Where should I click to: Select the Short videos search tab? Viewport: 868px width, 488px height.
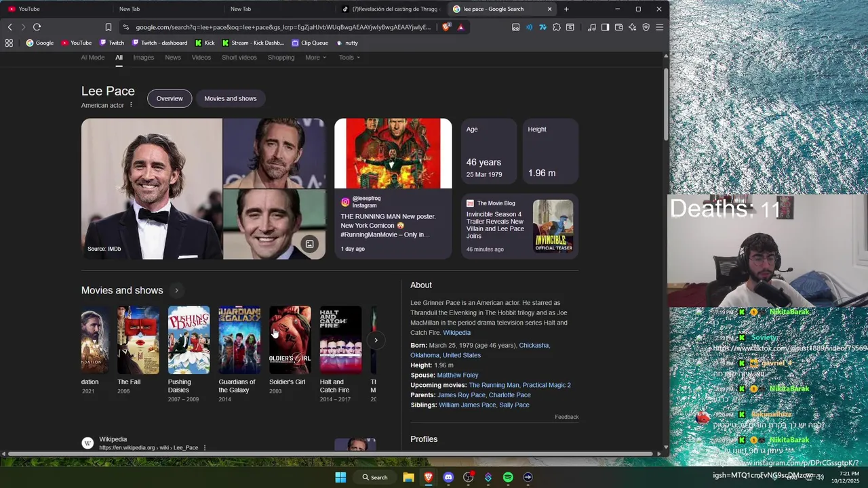tap(239, 58)
